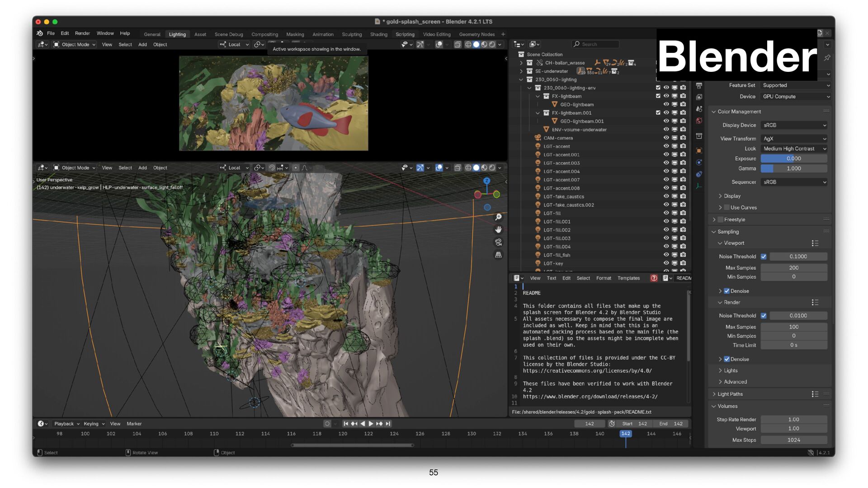Add workspace with plus icon
This screenshot has height=488, width=868.
503,34
